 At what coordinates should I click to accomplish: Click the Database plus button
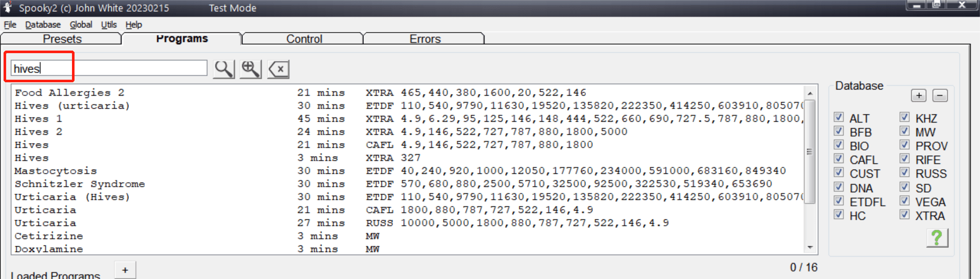click(x=919, y=96)
